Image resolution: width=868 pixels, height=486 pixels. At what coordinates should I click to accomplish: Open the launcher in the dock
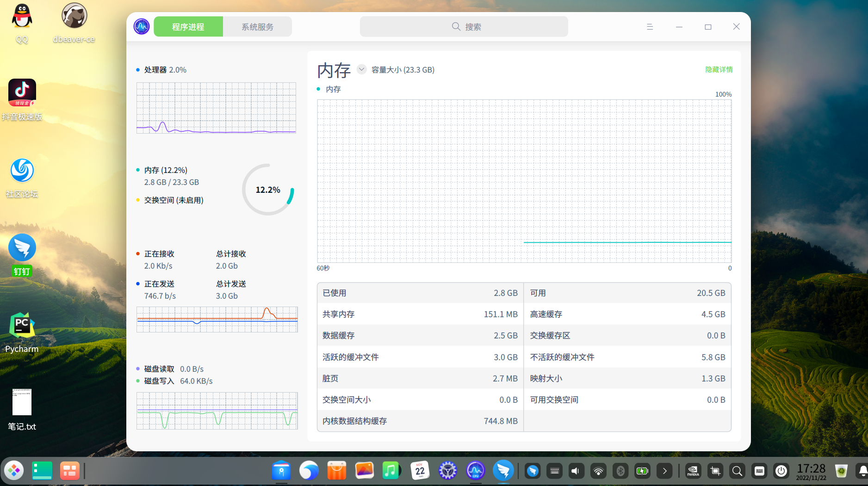(x=14, y=471)
